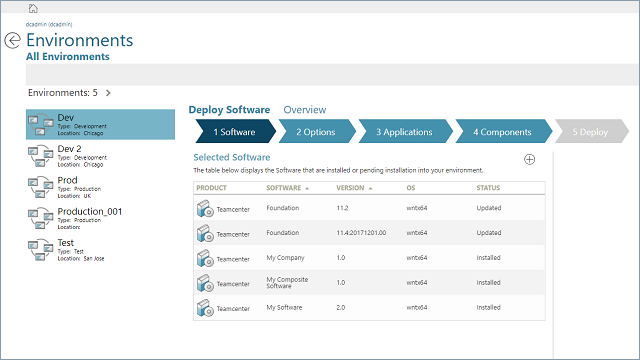Select the Production_001 environment name
Image resolution: width=640 pixels, height=360 pixels.
click(90, 211)
